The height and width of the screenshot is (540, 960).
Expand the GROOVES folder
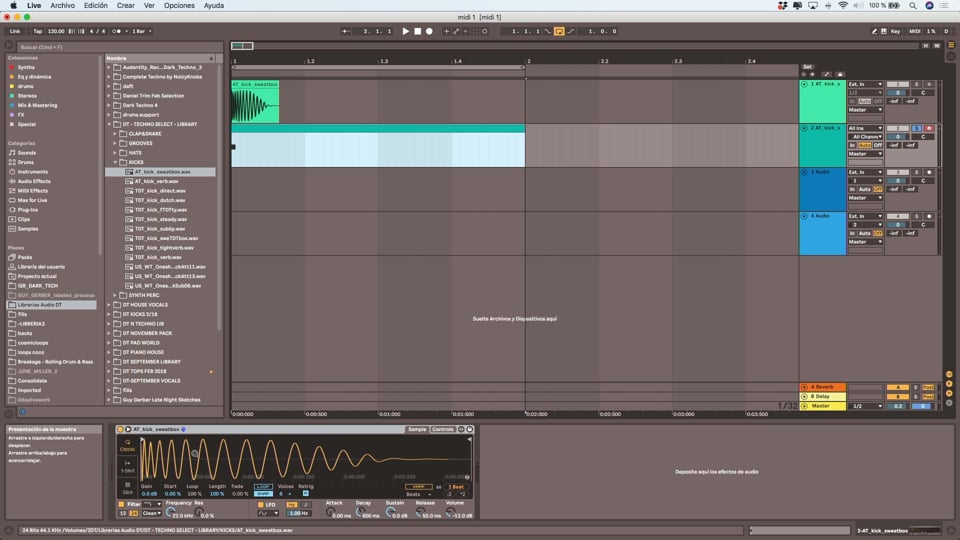pos(115,143)
